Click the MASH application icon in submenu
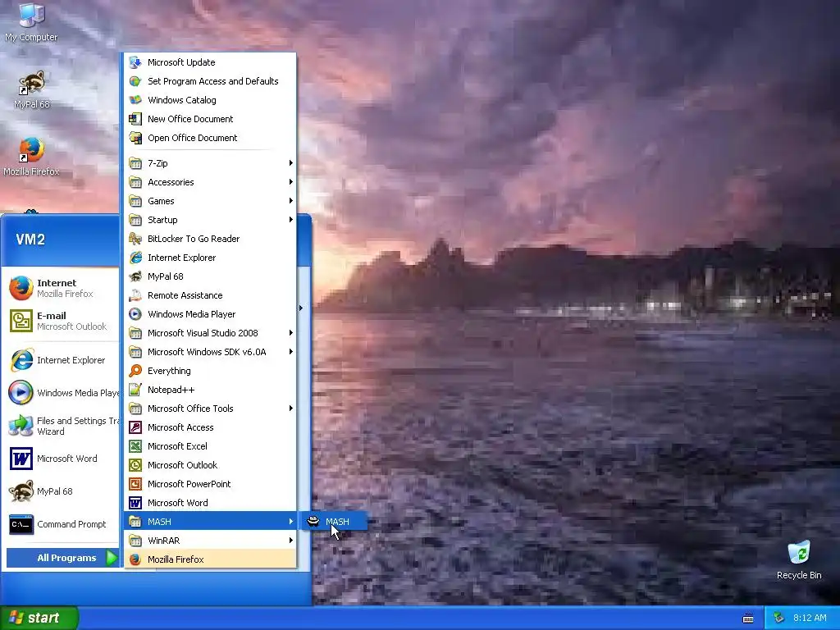840x630 pixels. click(x=313, y=521)
